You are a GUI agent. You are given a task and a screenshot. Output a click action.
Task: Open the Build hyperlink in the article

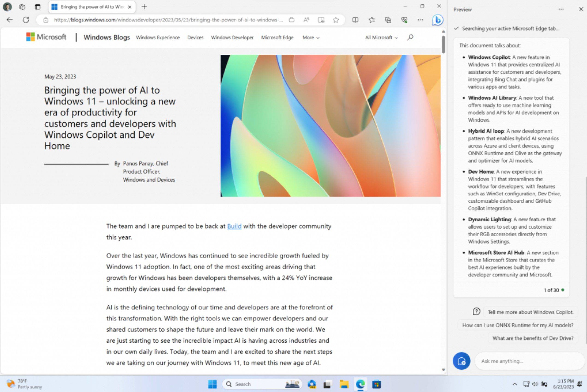coord(234,226)
